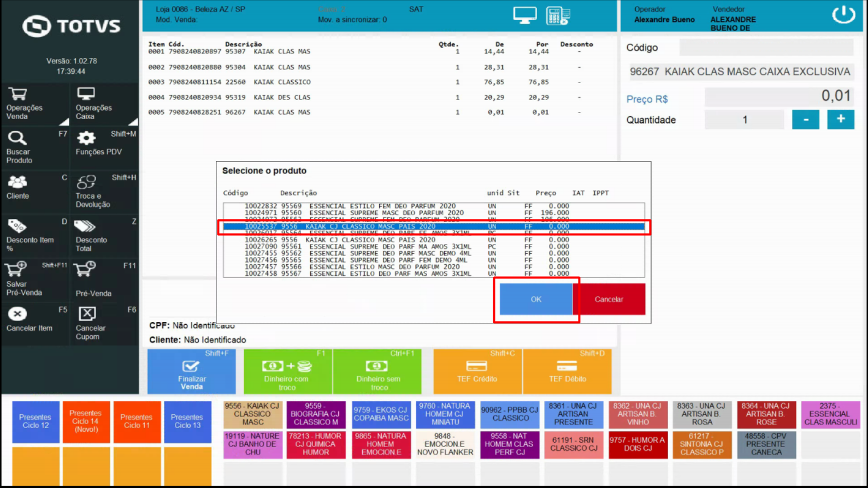The image size is (868, 488).
Task: Add 78213 - HUMOR CJ QUIMICA HUMOR
Action: point(316,444)
